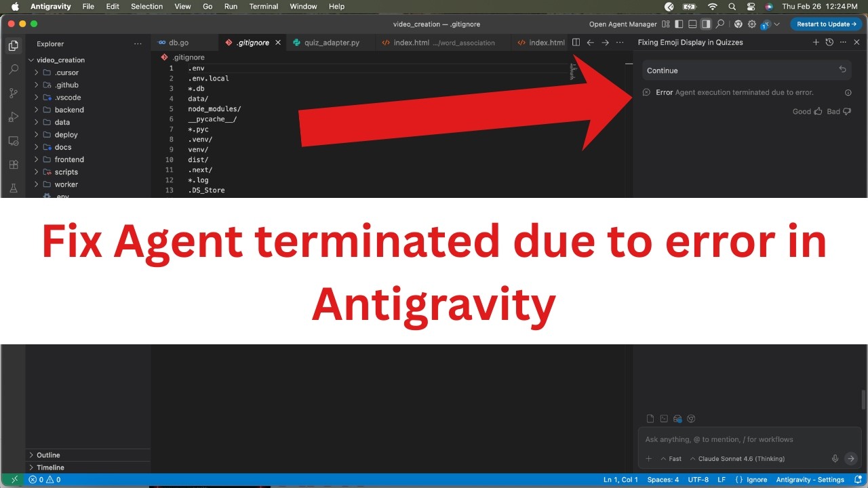Image resolution: width=868 pixels, height=488 pixels.
Task: Open the settings gear in title bar
Action: click(751, 24)
